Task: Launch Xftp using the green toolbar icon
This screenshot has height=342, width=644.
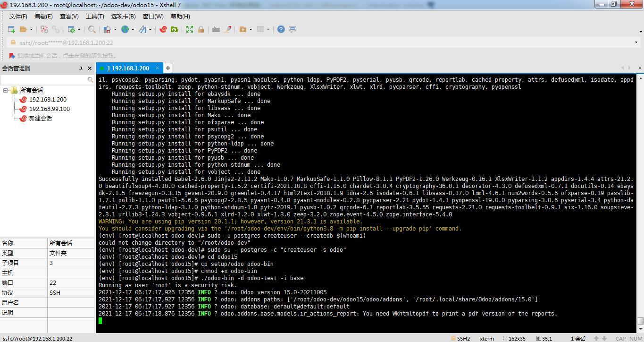Action: 174,29
